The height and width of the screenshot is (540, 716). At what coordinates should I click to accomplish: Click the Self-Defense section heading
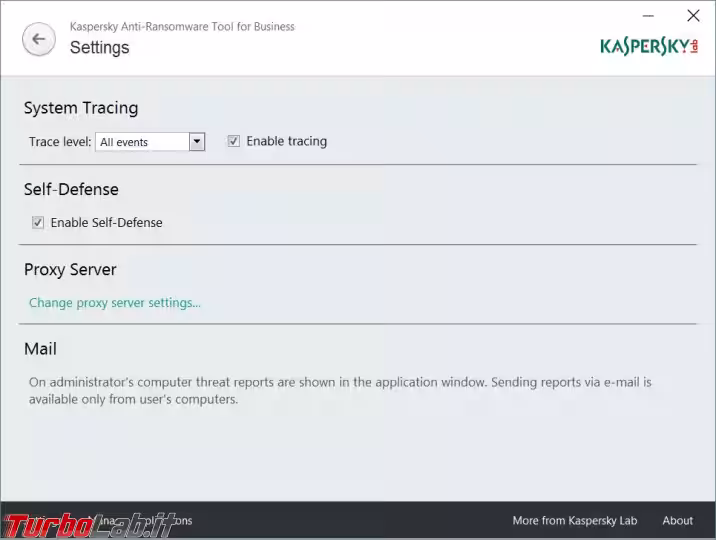pyautogui.click(x=71, y=189)
